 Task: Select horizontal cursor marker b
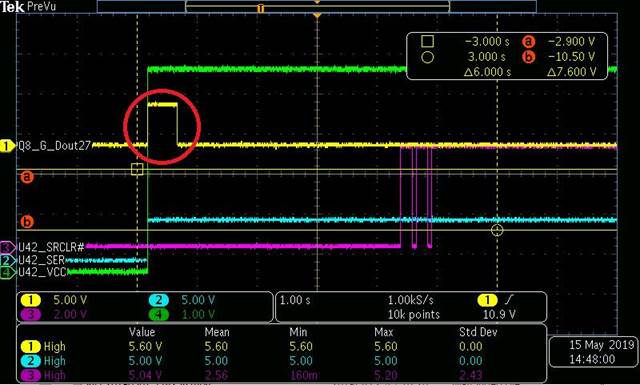point(27,222)
